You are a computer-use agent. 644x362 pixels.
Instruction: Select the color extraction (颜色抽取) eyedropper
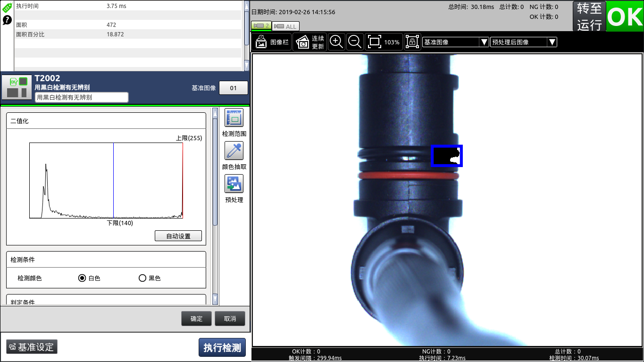point(234,151)
